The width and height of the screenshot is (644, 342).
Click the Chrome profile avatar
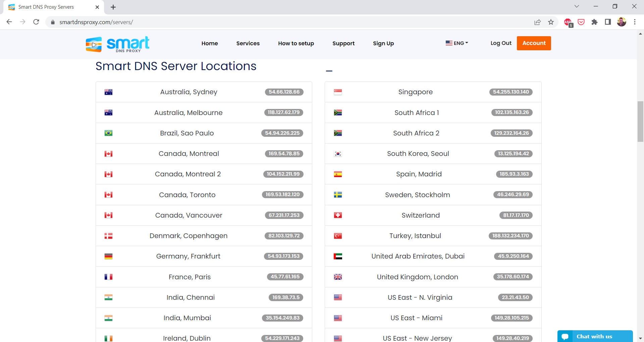[x=621, y=22]
